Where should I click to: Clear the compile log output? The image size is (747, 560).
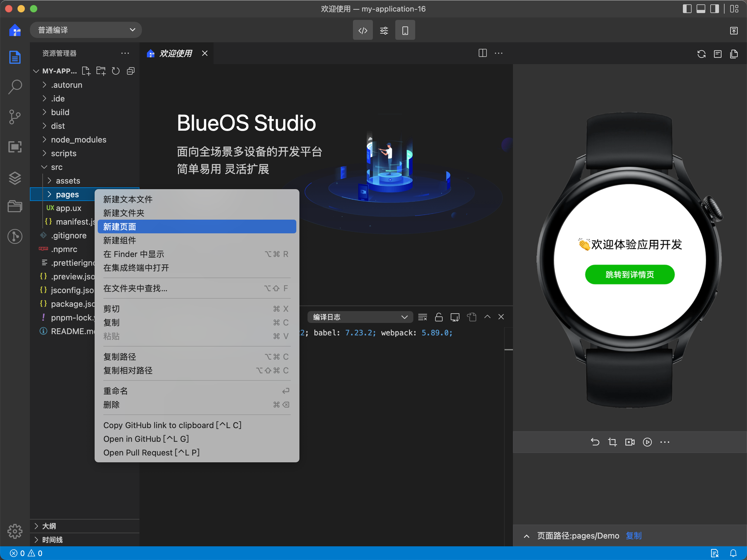(422, 317)
